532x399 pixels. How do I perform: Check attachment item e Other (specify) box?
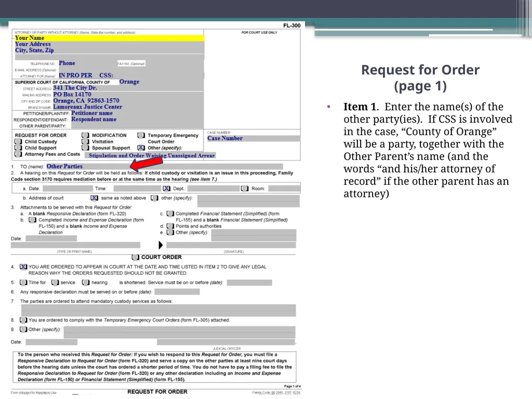170,232
